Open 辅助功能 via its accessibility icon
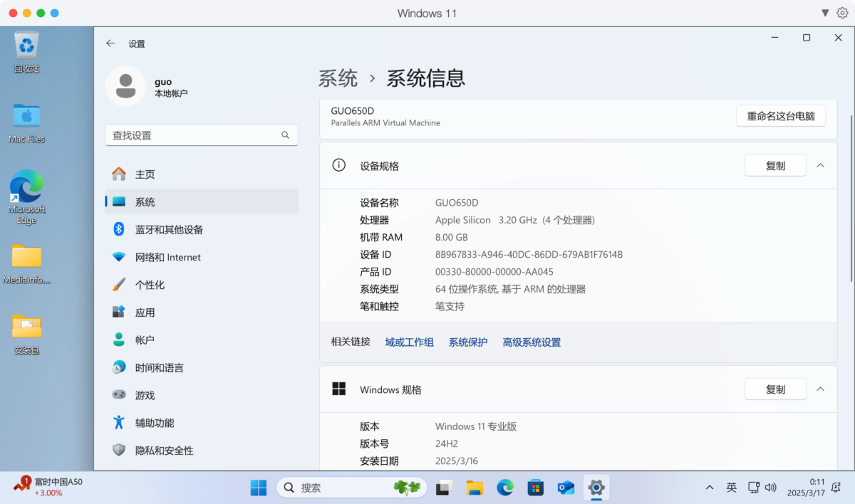 (x=119, y=422)
